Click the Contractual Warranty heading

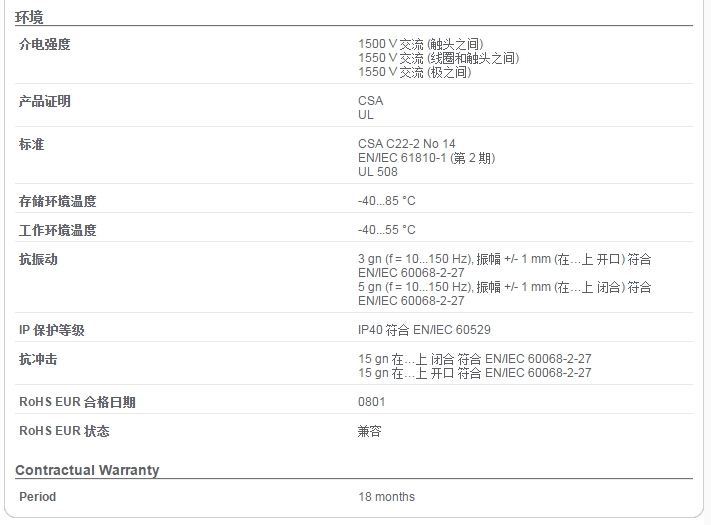[x=87, y=470]
